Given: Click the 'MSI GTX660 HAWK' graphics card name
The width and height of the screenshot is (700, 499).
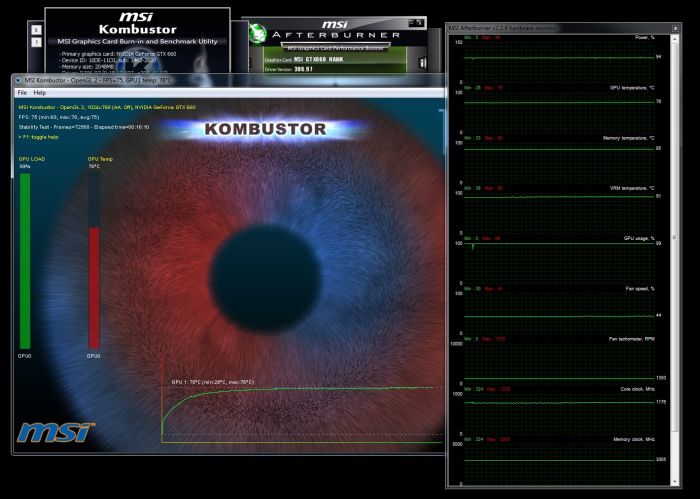Looking at the screenshot, I should [318, 59].
